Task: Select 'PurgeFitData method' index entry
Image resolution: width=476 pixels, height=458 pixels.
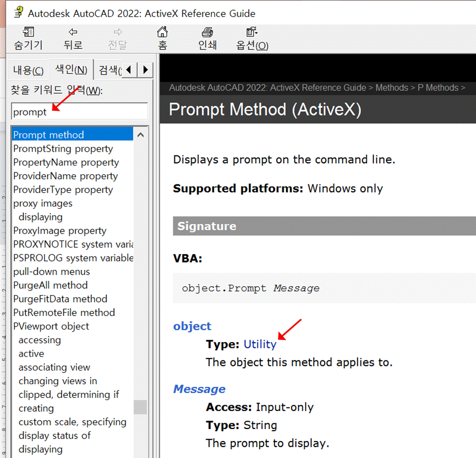Action: (x=60, y=299)
